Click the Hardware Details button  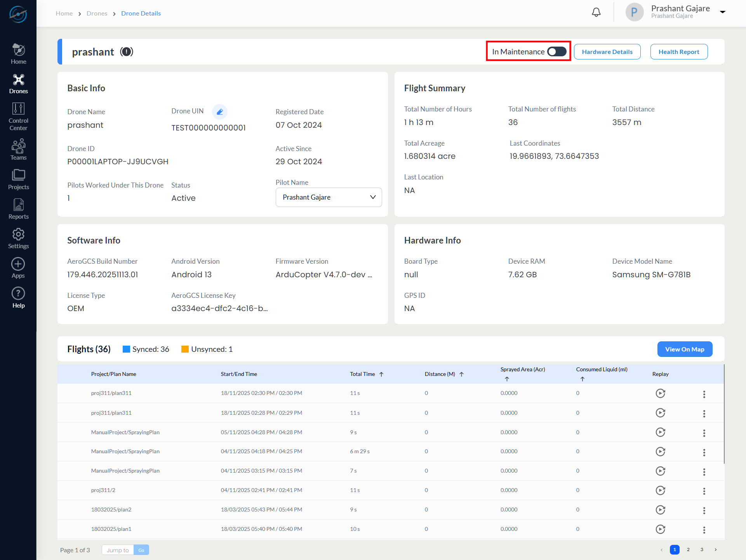pos(607,52)
